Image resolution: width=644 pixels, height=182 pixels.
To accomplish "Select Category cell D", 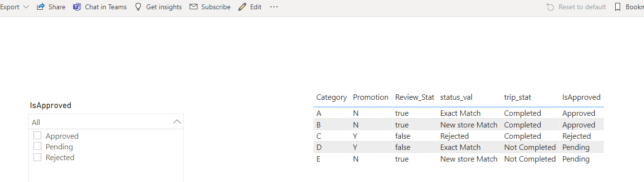I will point(319,147).
